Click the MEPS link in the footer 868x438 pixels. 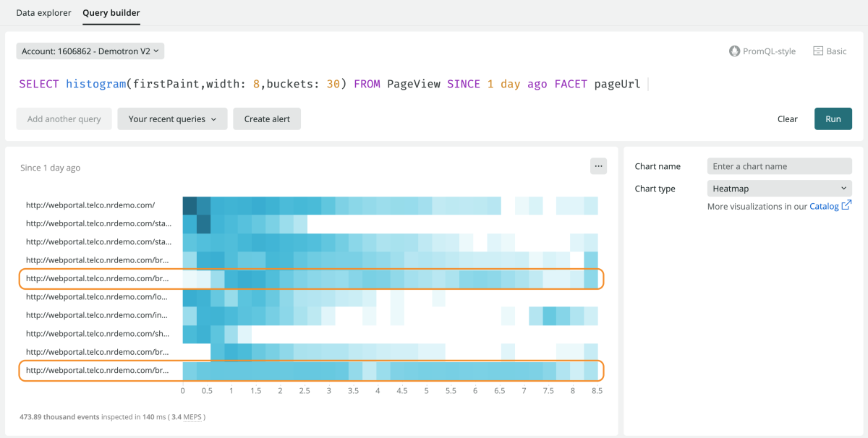coord(192,417)
